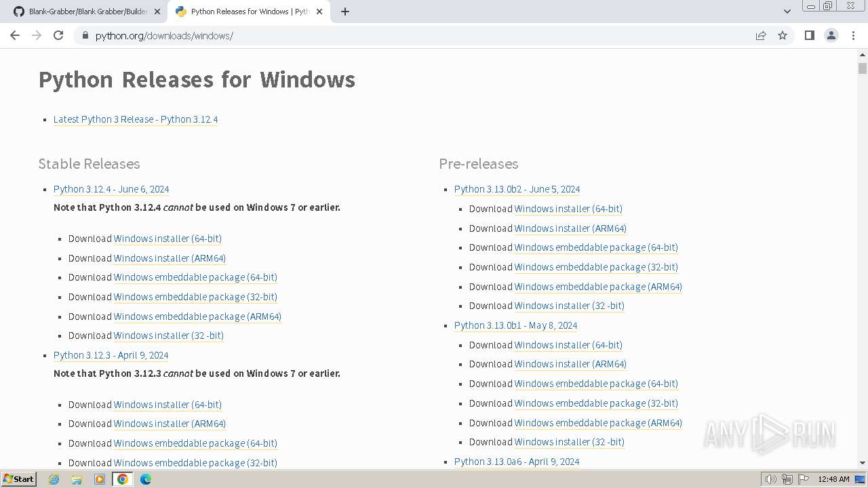
Task: Reload the python.org page
Action: pyautogui.click(x=58, y=35)
